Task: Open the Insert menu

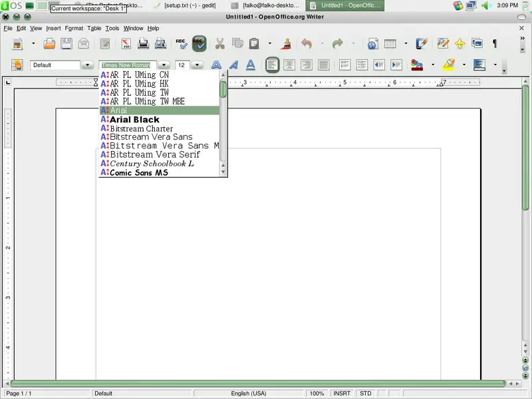Action: pyautogui.click(x=53, y=28)
